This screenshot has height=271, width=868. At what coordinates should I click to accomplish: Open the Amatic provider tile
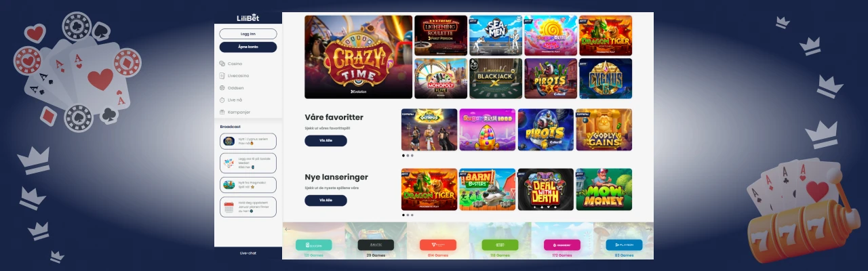376,245
